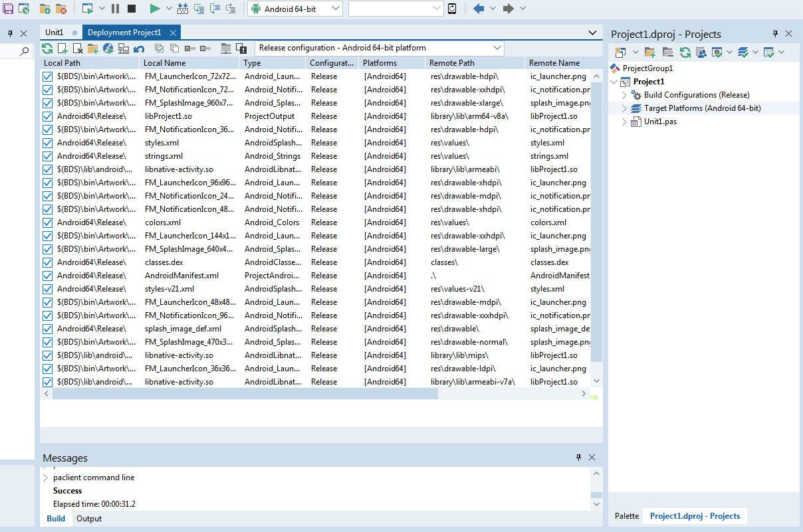Viewport: 803px width, 532px height.
Task: Click the Pause button in the main toolbar
Action: 116,9
